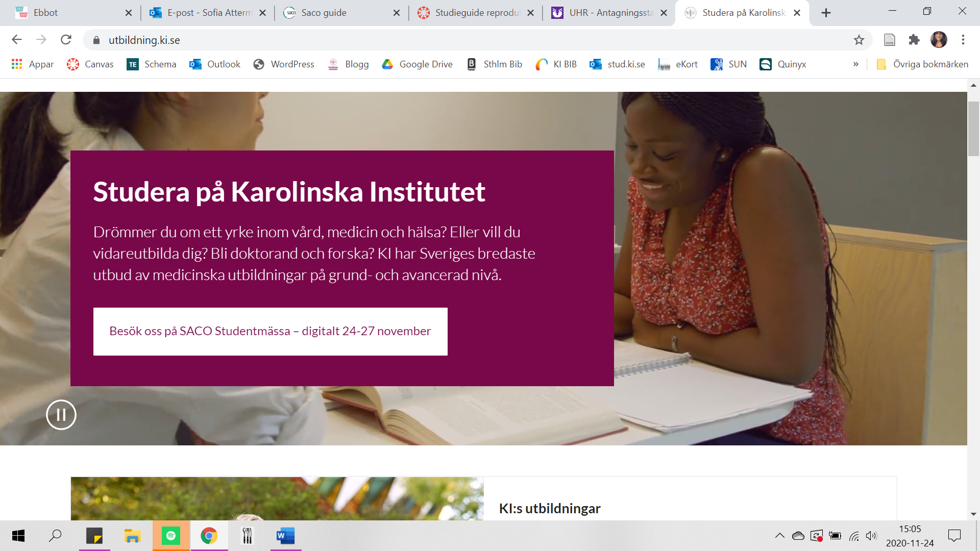Open a new browser tab

[x=826, y=13]
